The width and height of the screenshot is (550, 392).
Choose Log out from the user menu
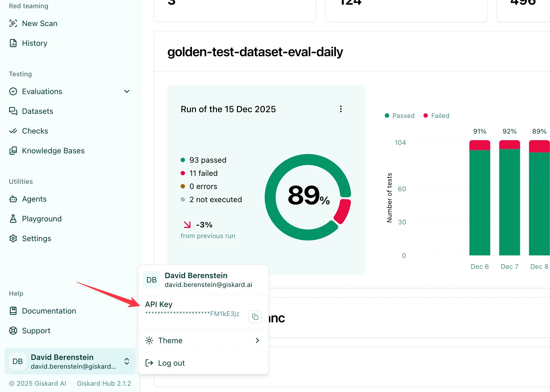pos(171,363)
